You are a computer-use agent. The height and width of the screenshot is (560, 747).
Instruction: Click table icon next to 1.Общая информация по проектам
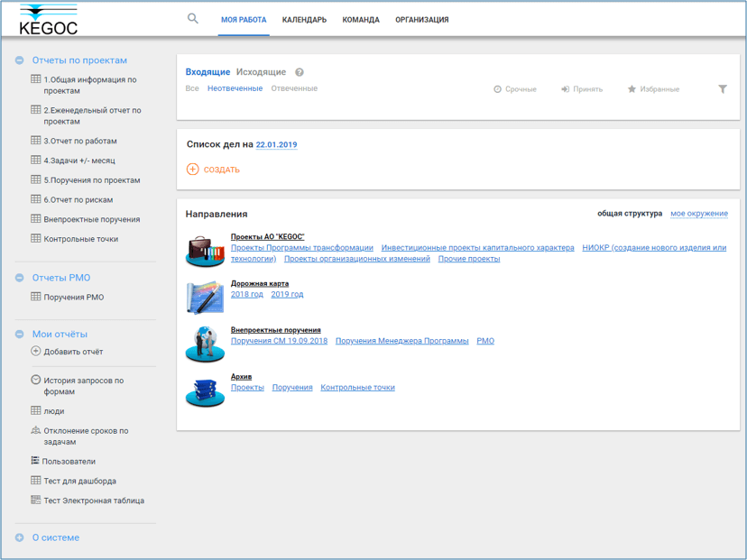click(x=36, y=79)
